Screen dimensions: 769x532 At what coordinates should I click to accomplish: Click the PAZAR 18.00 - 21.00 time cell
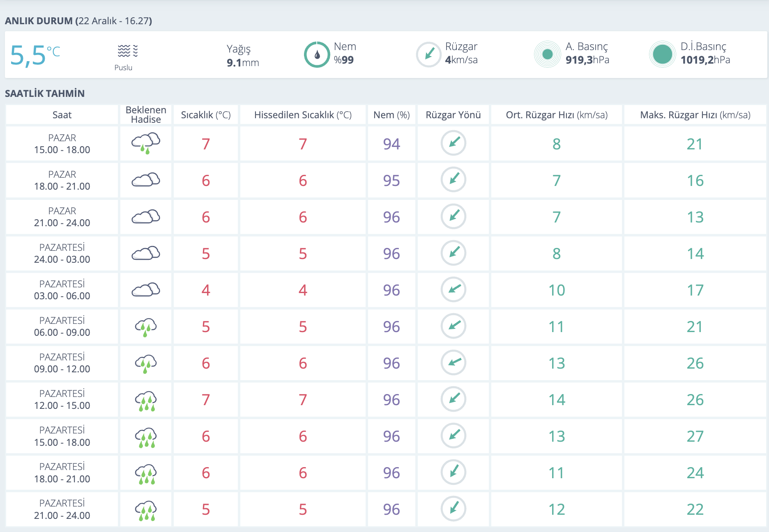tap(62, 180)
